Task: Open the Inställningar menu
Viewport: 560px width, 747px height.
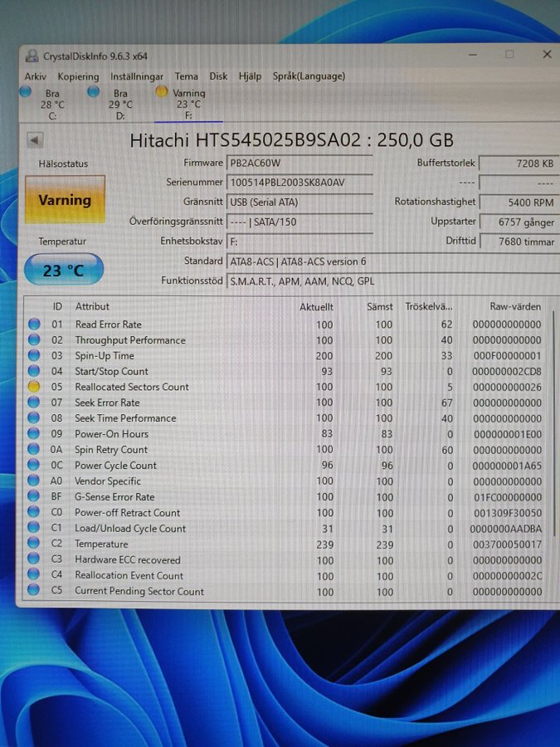Action: coord(137,76)
